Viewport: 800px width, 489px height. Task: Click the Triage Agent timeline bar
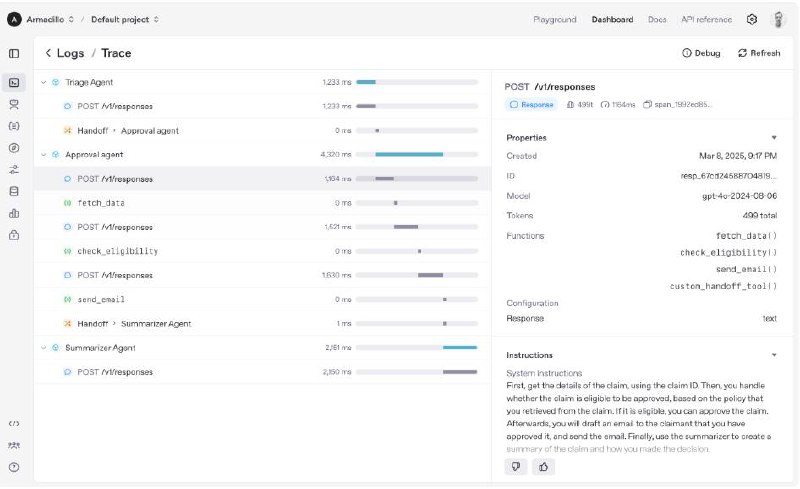tap(366, 82)
